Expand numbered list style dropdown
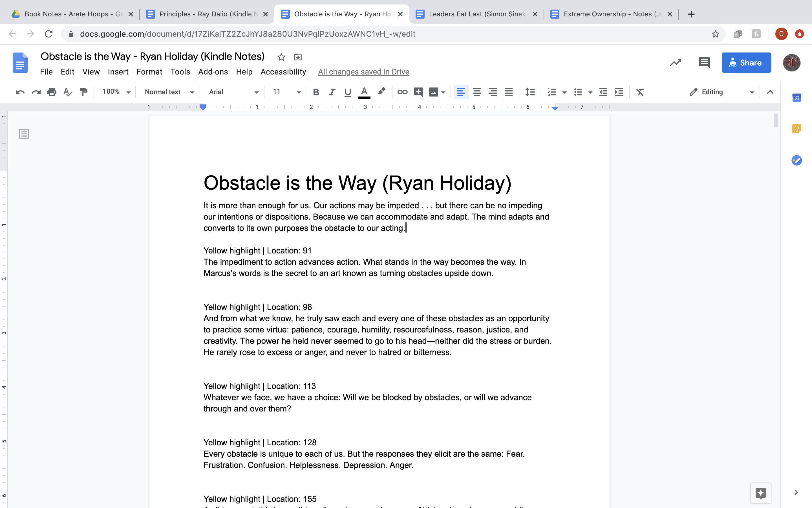 point(564,92)
